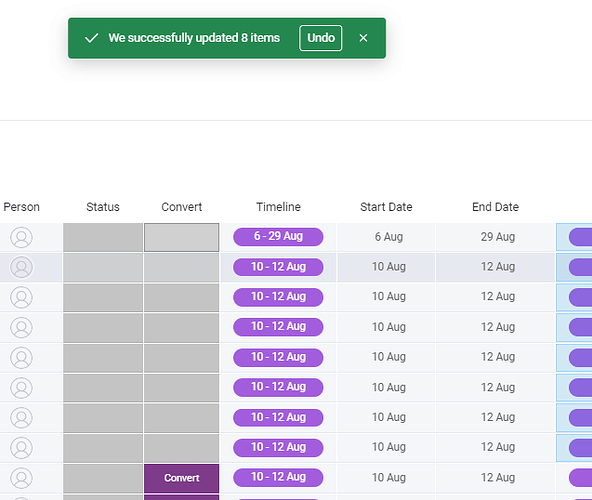This screenshot has width=592, height=500.
Task: Open the Status cell in the first row
Action: [x=103, y=237]
